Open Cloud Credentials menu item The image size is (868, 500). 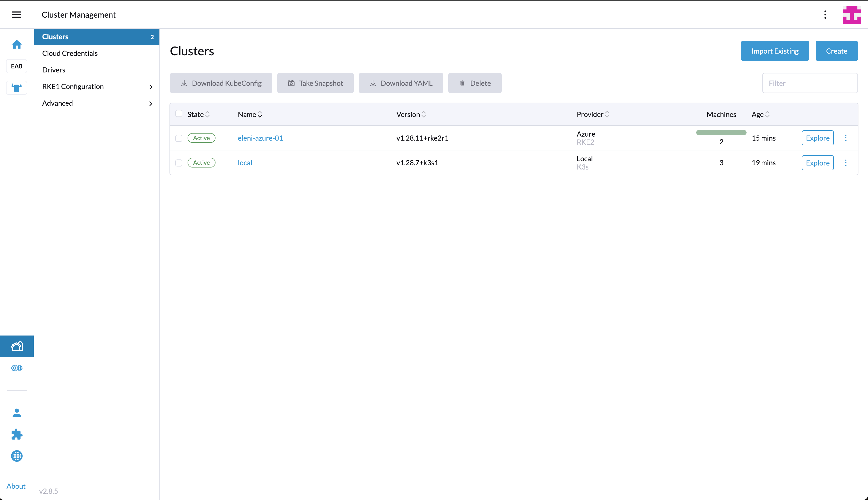click(70, 53)
